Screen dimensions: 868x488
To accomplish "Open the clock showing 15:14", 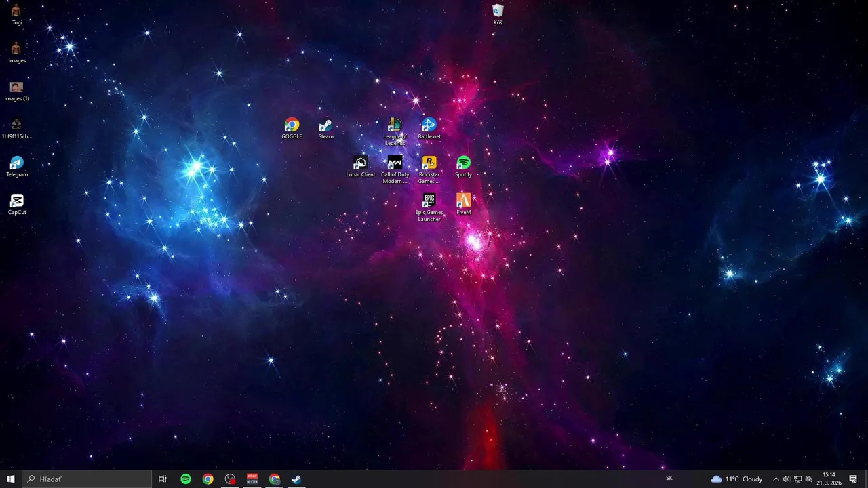I will (829, 479).
